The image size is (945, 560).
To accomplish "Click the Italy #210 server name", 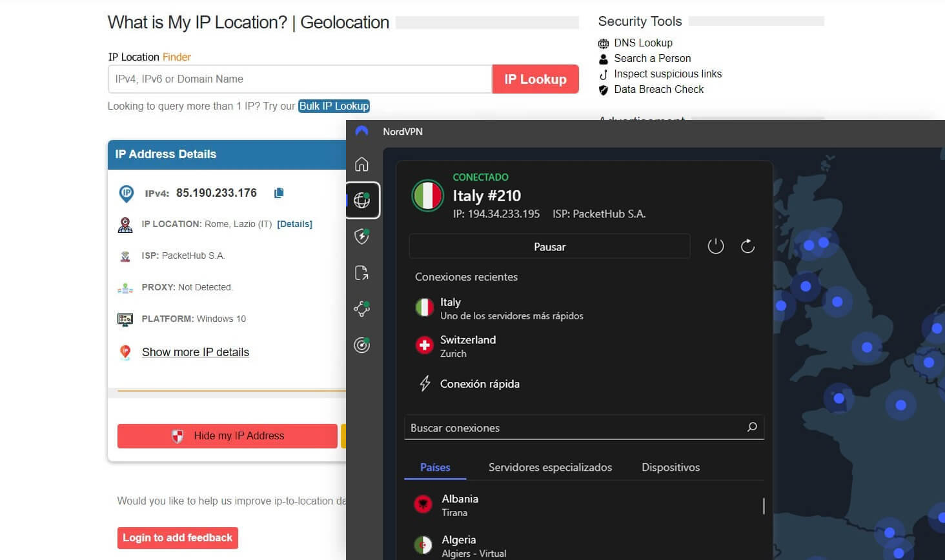I will [x=487, y=195].
